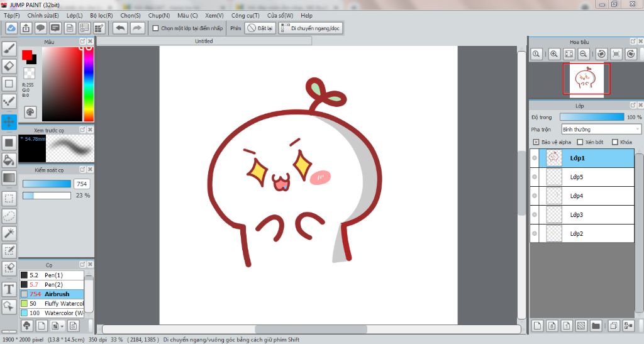Add a new color layer in the layer panel

tap(537, 326)
